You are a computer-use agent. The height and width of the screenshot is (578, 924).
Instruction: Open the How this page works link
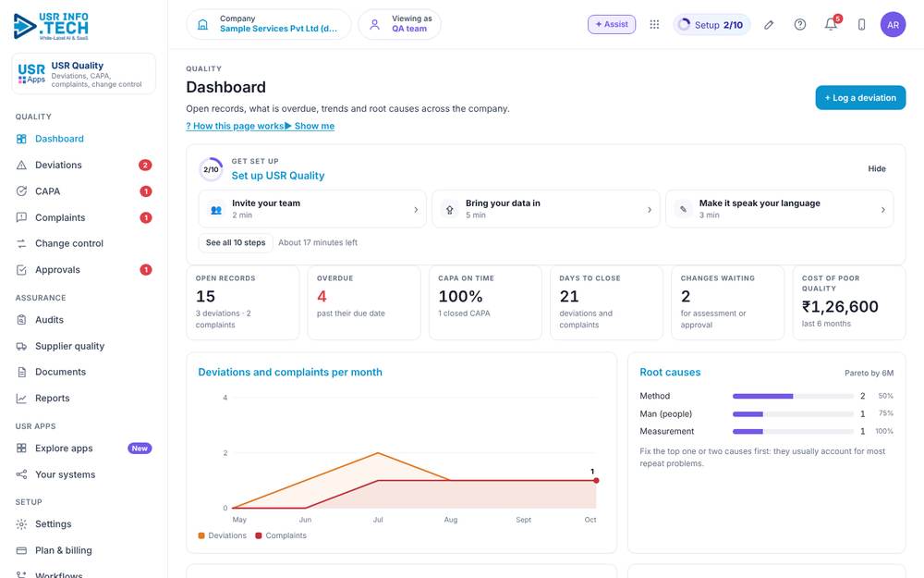point(235,126)
